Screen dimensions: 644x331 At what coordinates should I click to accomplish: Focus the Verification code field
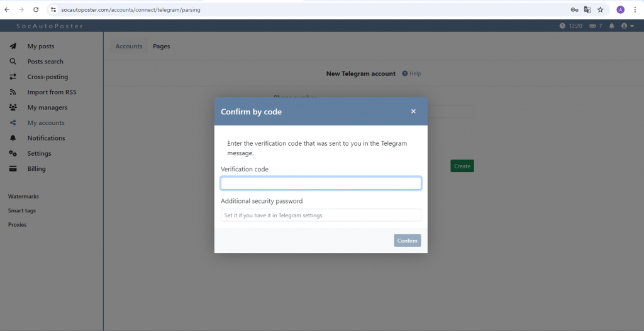coord(321,183)
